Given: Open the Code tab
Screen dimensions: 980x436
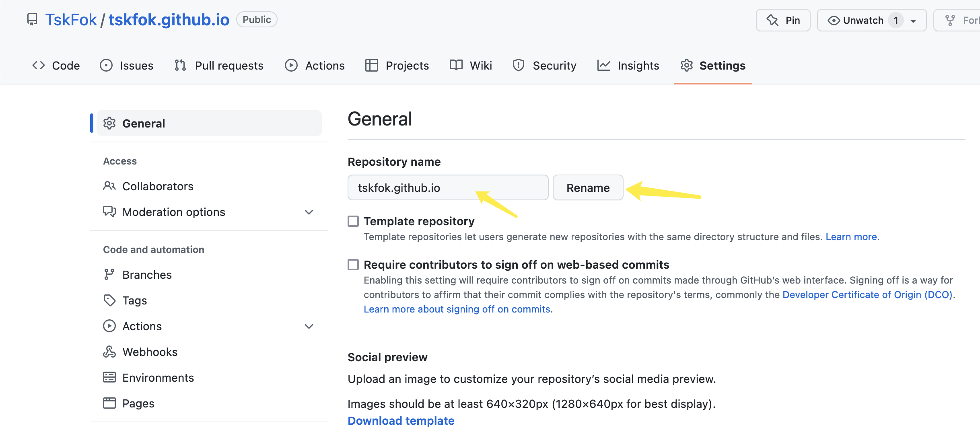Looking at the screenshot, I should [x=56, y=65].
